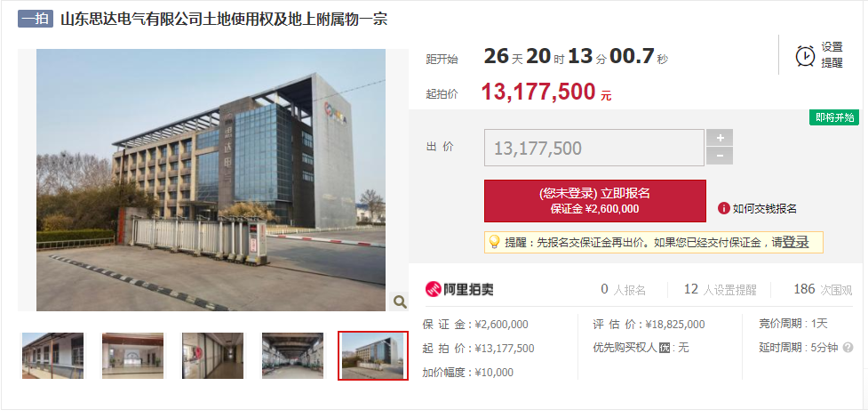
Task: Click the alarm clock reminder icon
Action: coord(805,56)
